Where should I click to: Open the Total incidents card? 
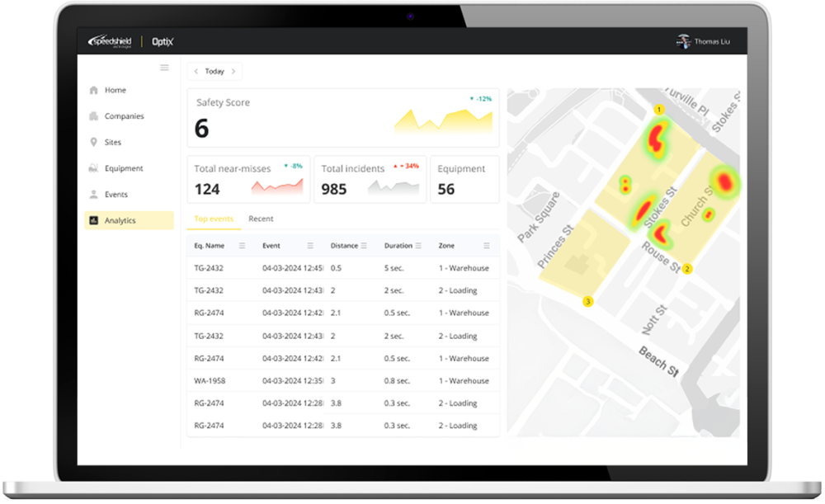coord(370,179)
